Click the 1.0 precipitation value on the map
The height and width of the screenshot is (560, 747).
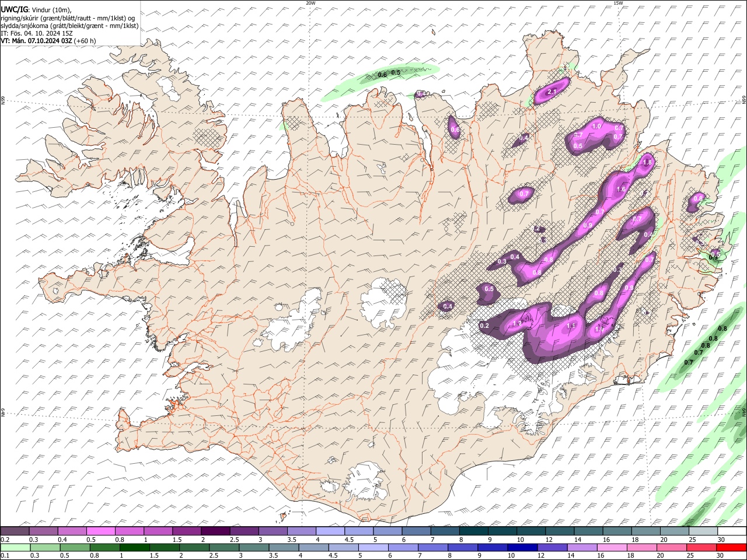click(x=596, y=127)
